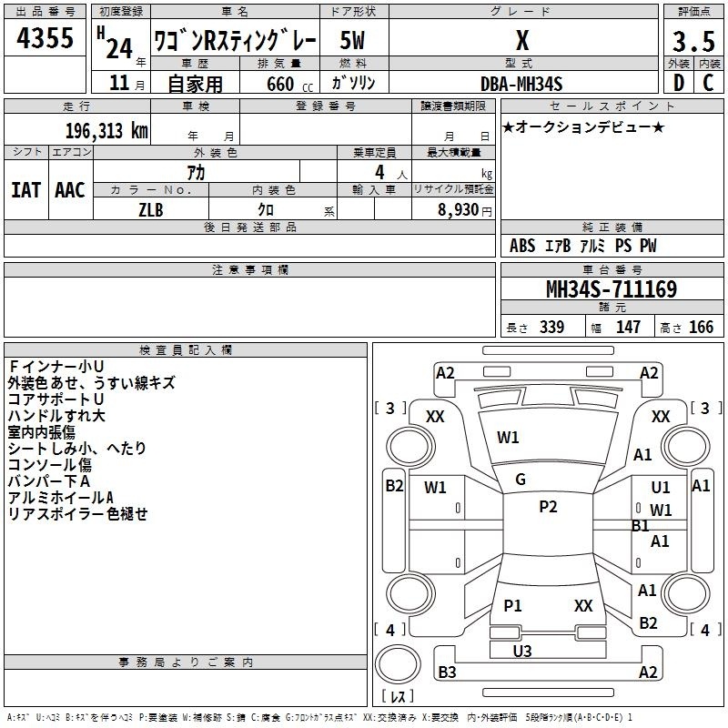Click the B1 damage marker on diagram
Screen dimensions: 728x728
pos(640,526)
